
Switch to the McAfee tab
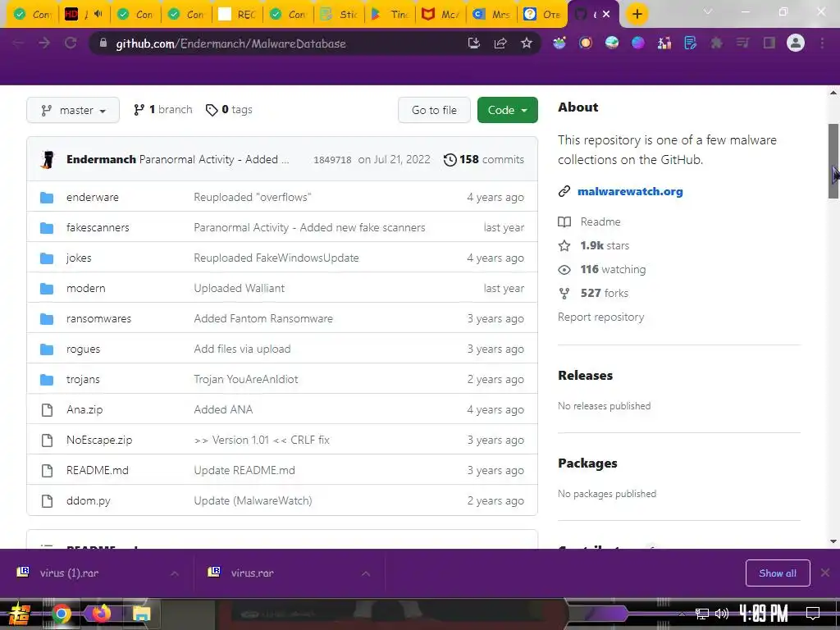(x=441, y=14)
